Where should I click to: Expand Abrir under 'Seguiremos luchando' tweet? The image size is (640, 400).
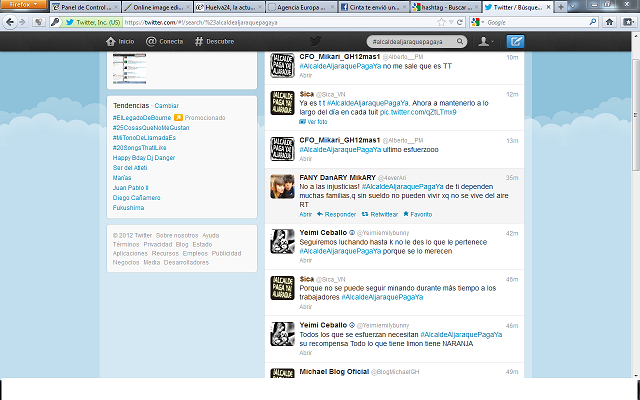click(305, 260)
